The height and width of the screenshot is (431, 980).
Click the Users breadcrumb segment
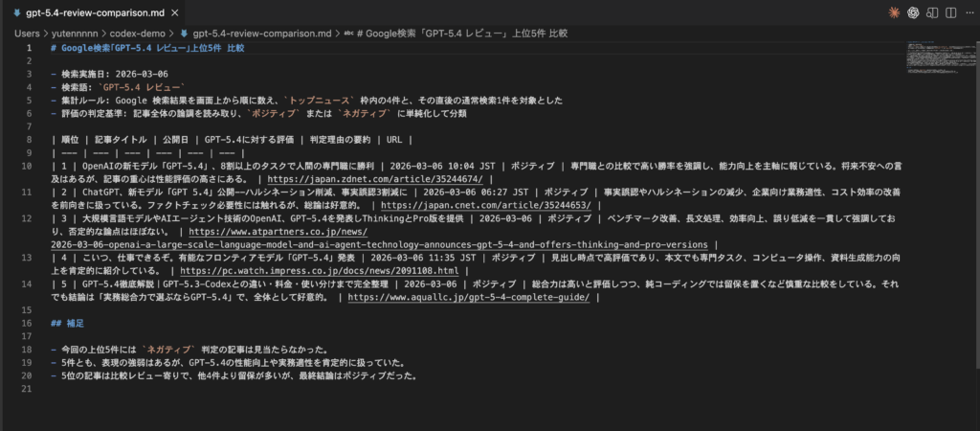27,33
